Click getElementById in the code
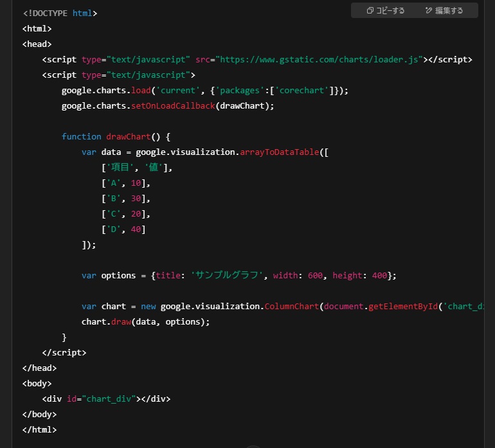Viewport: 495px width, 448px height. point(403,306)
